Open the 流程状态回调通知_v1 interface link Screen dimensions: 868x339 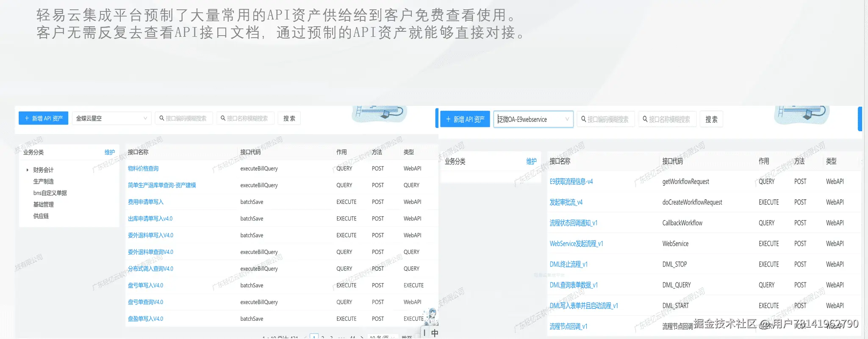pyautogui.click(x=573, y=223)
